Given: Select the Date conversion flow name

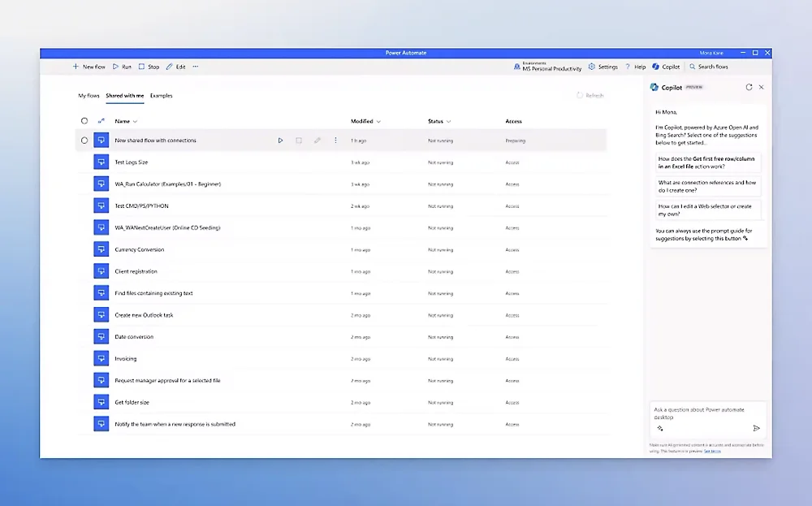Looking at the screenshot, I should tap(134, 336).
